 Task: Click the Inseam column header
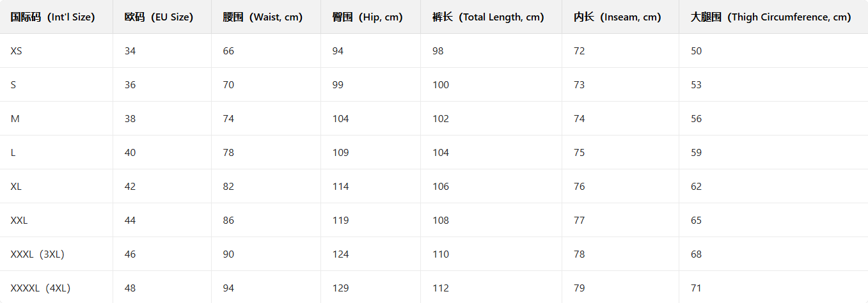(x=617, y=17)
